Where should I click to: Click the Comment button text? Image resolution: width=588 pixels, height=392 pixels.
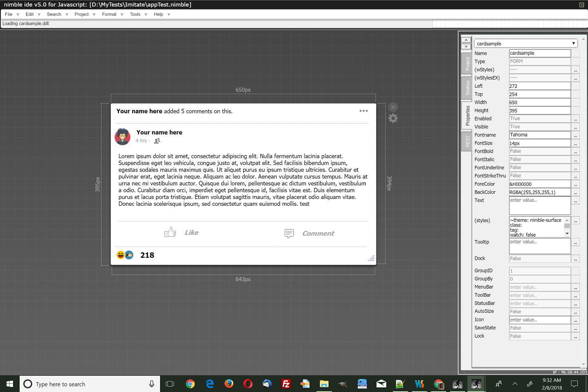tap(318, 233)
